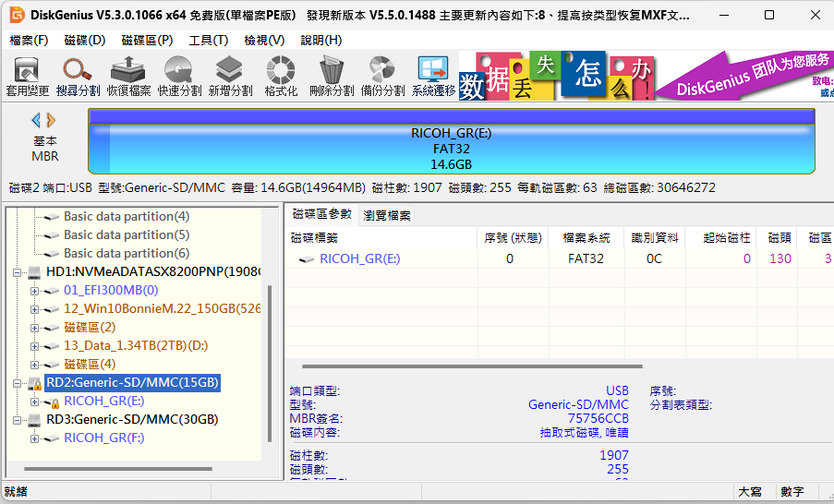
Task: Expand the RICOH_GR(F:) tree node
Action: click(34, 438)
